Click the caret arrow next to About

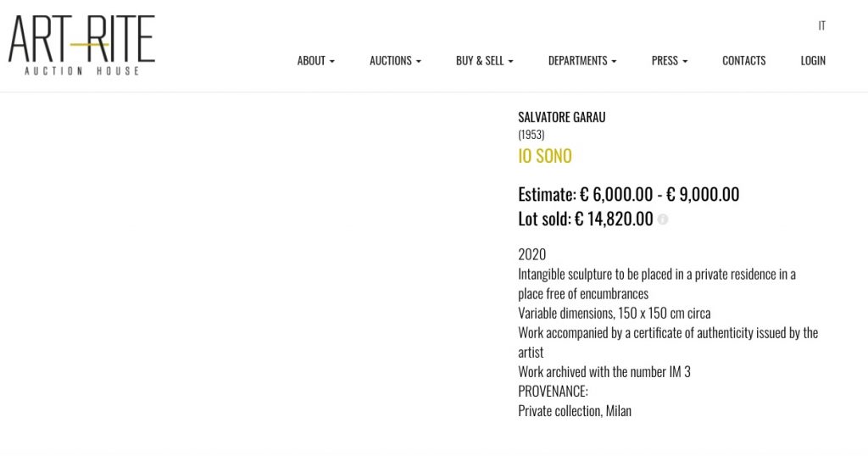[x=332, y=61]
